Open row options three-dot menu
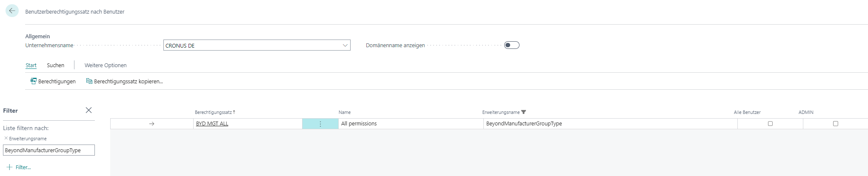Image resolution: width=868 pixels, height=176 pixels. pos(320,124)
